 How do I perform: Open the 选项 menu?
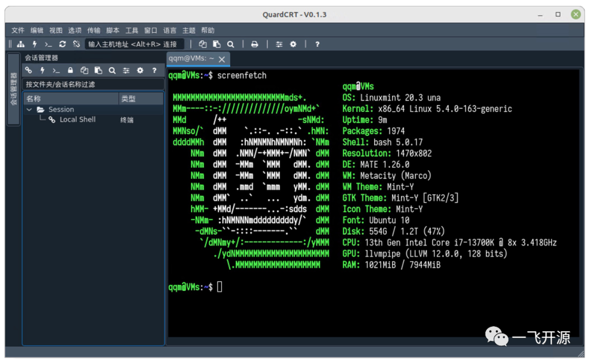(x=74, y=31)
